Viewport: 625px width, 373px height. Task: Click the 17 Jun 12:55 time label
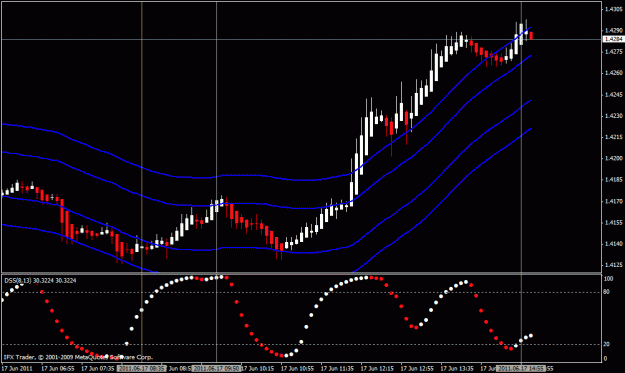417,369
